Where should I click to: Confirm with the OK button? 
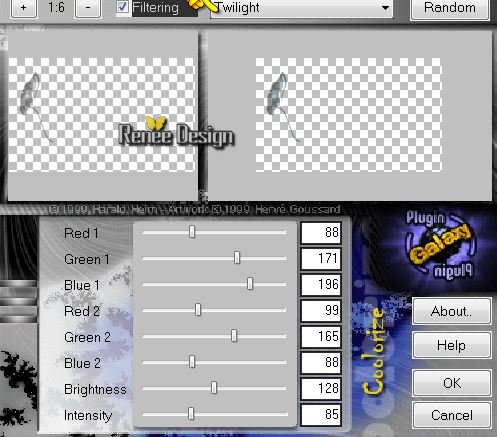point(452,383)
